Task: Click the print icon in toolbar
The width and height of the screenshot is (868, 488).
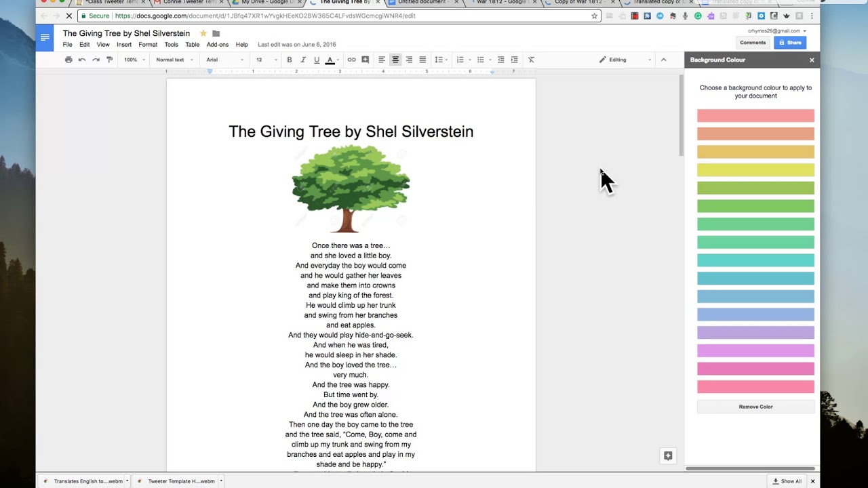Action: tap(68, 60)
